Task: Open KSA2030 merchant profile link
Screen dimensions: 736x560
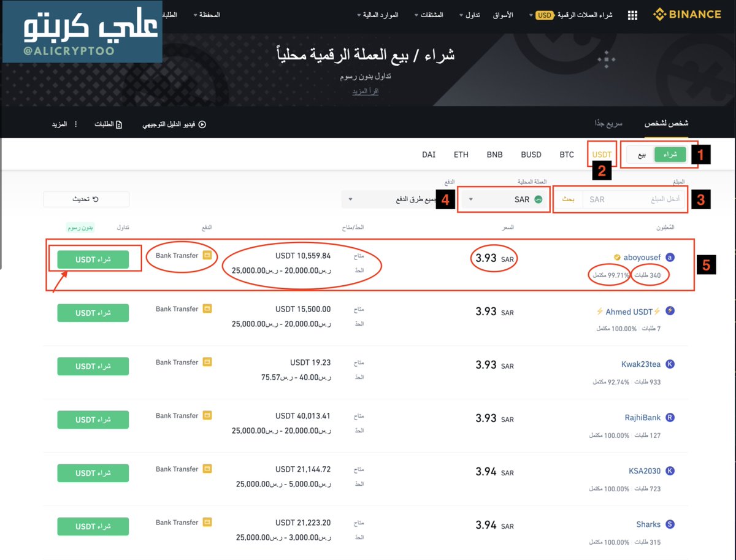Action: coord(645,471)
